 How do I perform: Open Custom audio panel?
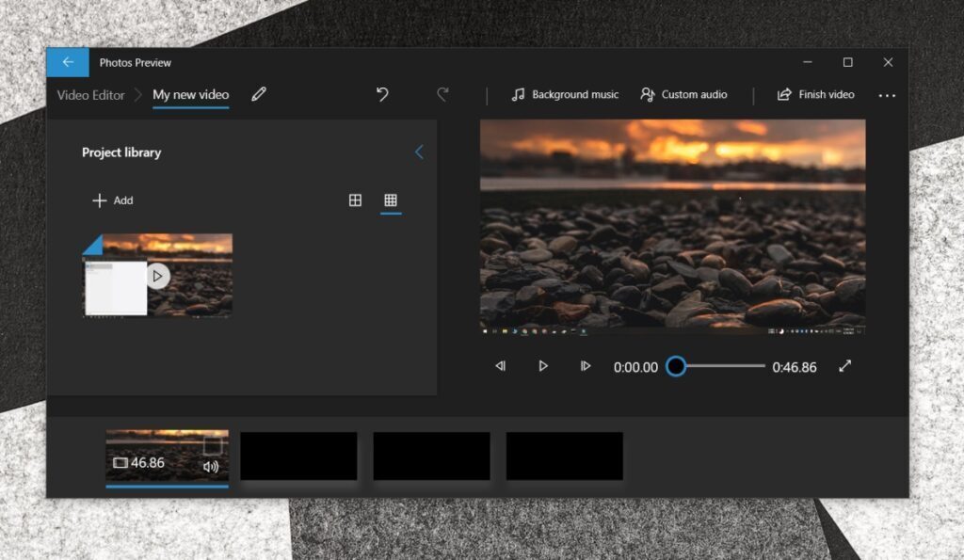684,94
